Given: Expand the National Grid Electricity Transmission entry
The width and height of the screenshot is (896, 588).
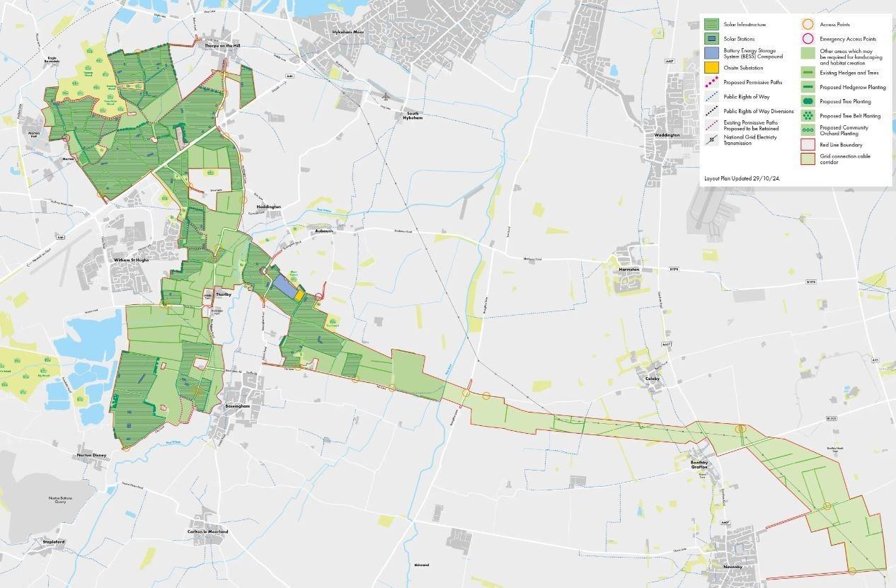Looking at the screenshot, I should click(711, 139).
